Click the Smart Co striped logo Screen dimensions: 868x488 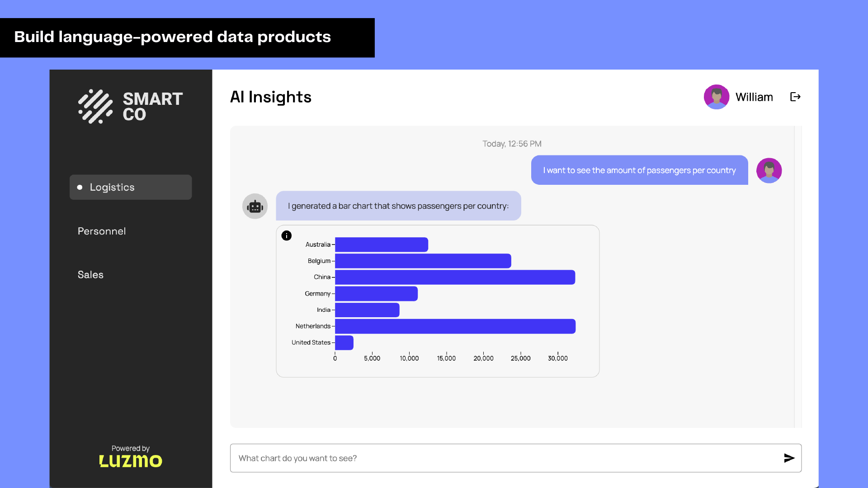point(95,107)
